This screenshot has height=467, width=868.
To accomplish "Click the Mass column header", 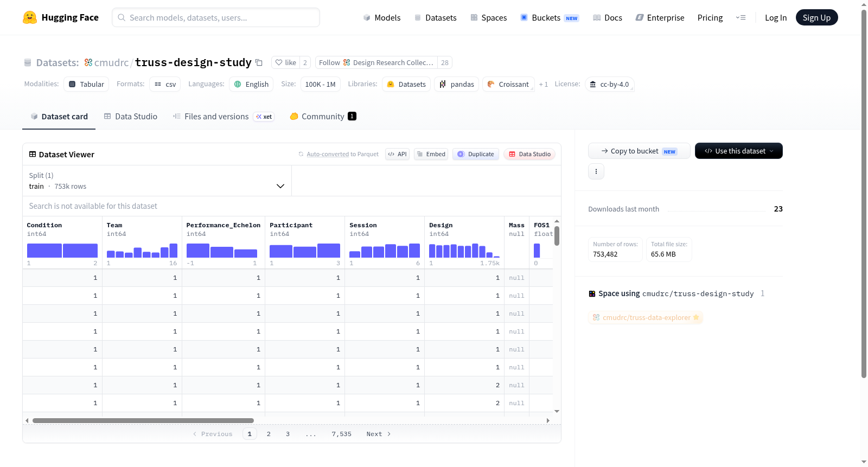I will click(516, 225).
